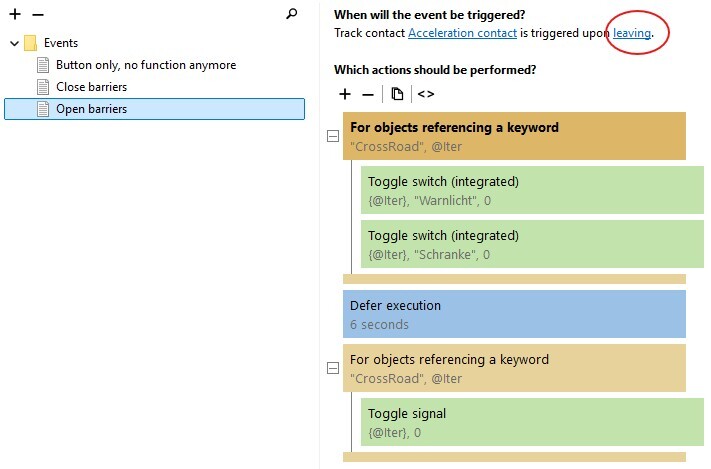Select the Open barriers event
This screenshot has width=711, height=469.
pos(91,109)
